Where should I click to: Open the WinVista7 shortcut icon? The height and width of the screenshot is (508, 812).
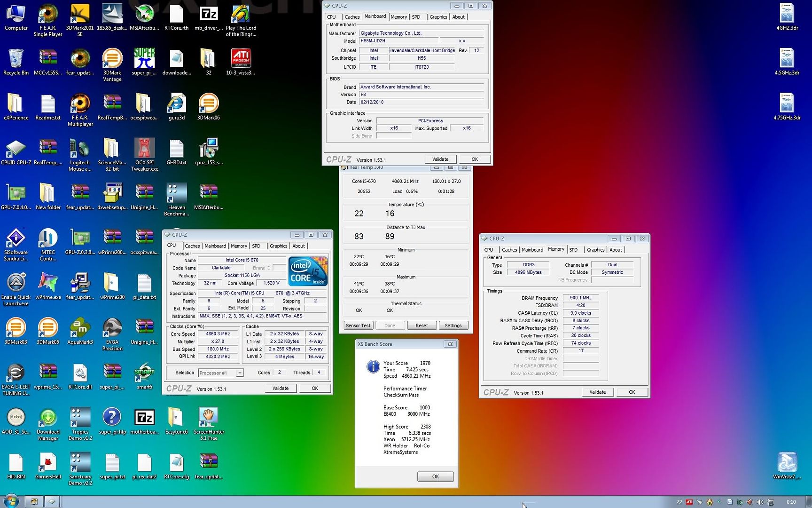pos(787,466)
